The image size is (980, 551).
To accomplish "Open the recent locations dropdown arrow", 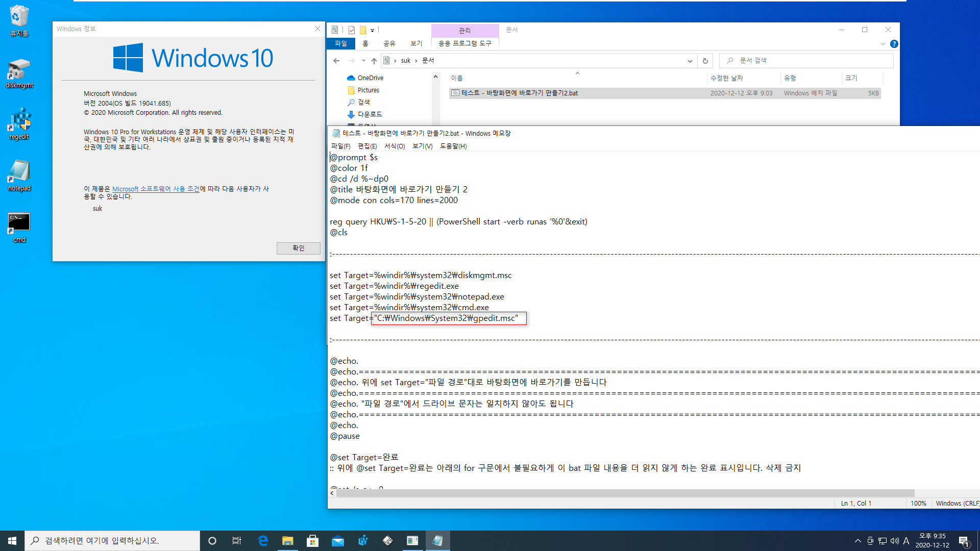I will coord(363,61).
